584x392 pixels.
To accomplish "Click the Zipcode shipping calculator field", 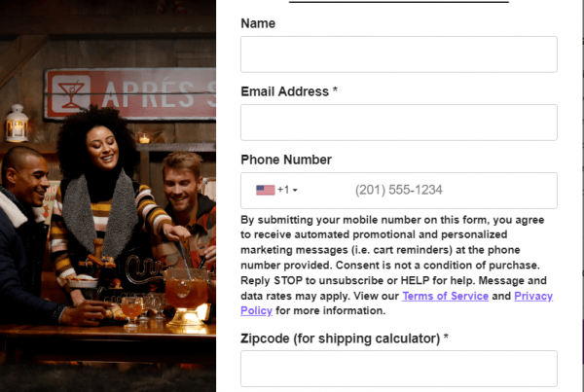I will tap(399, 369).
